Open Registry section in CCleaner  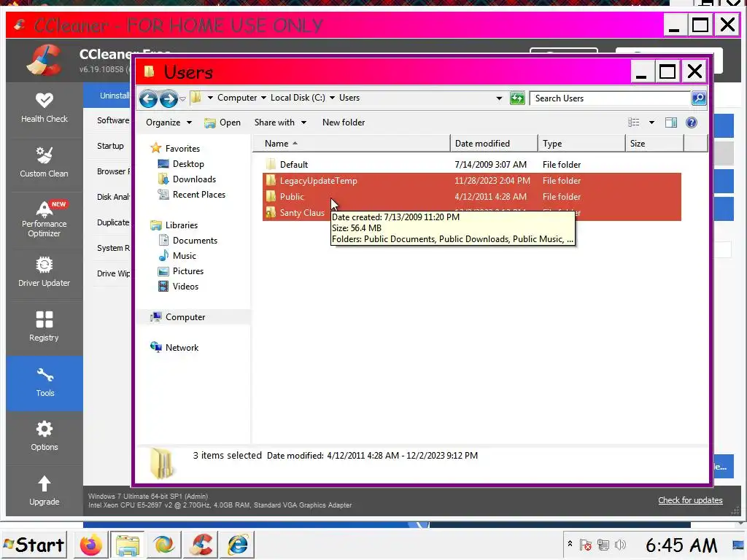44,327
